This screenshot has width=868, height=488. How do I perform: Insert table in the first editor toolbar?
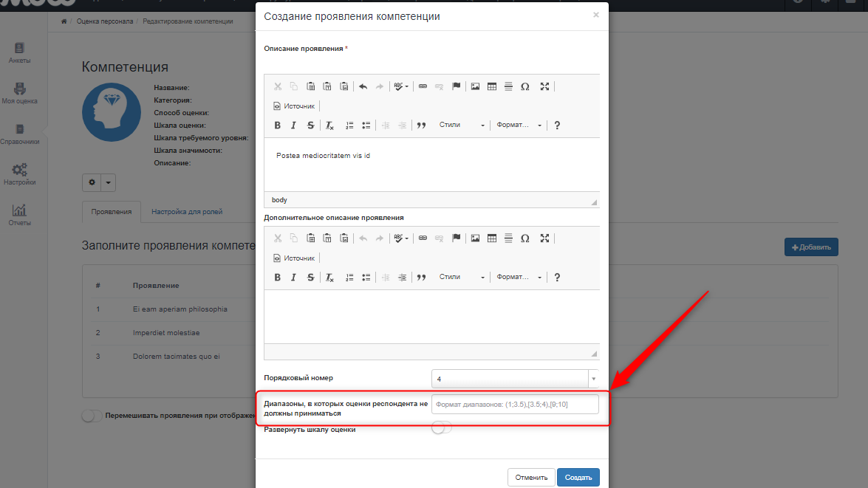click(492, 86)
